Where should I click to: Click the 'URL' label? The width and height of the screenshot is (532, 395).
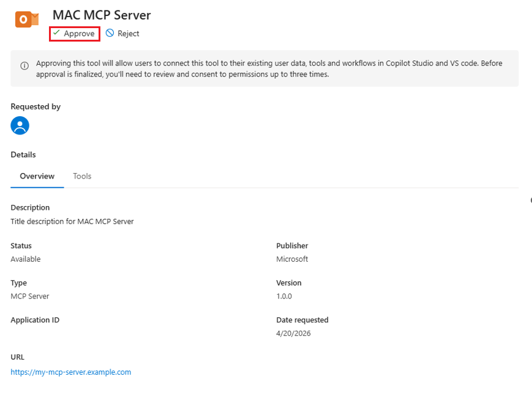tap(17, 357)
